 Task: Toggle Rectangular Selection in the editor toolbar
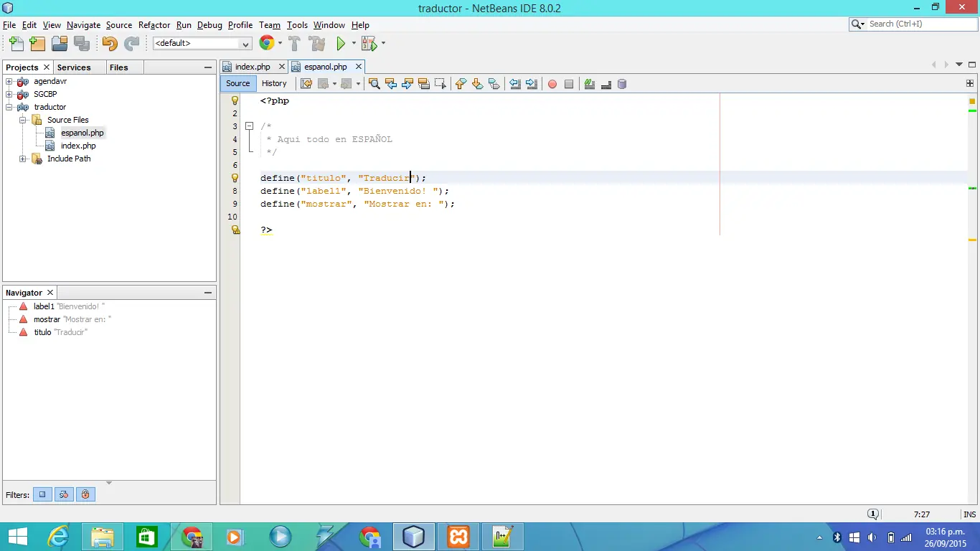pyautogui.click(x=440, y=84)
